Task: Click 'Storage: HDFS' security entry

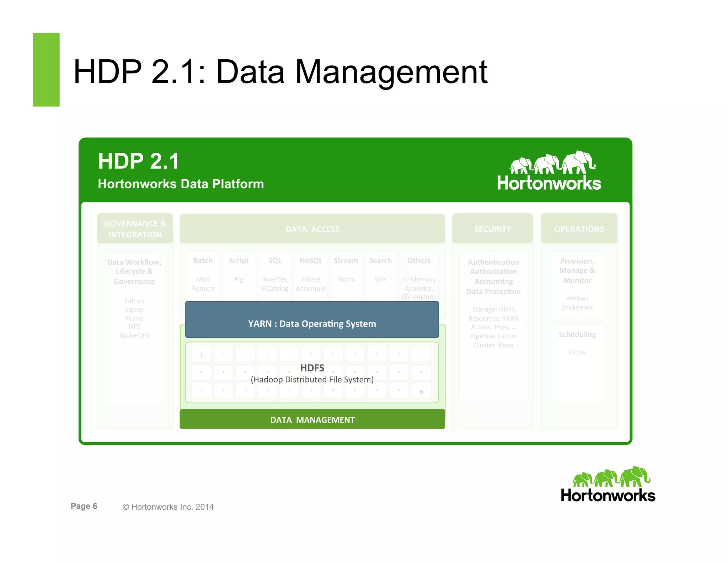Action: (493, 309)
